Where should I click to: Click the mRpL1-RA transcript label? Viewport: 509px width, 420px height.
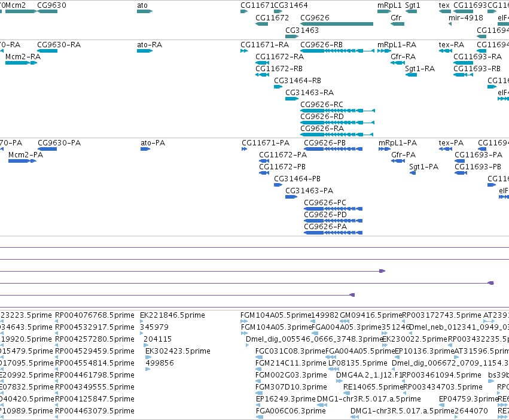point(397,45)
